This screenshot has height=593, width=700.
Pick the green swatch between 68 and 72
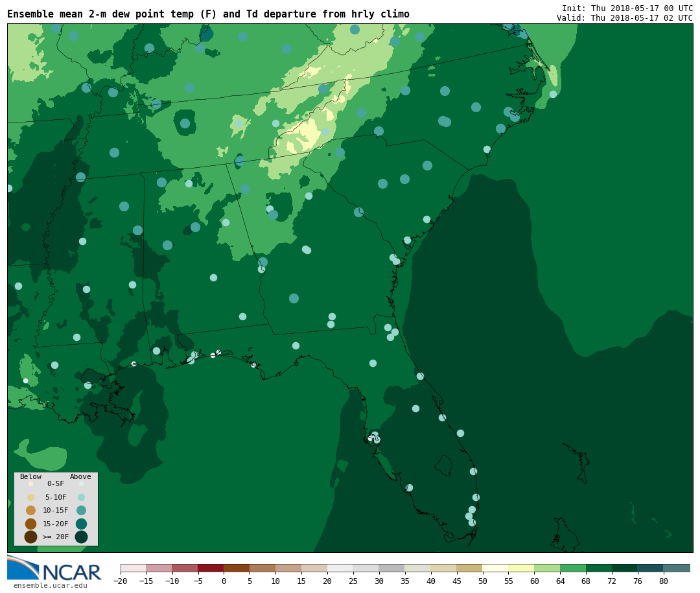(599, 568)
